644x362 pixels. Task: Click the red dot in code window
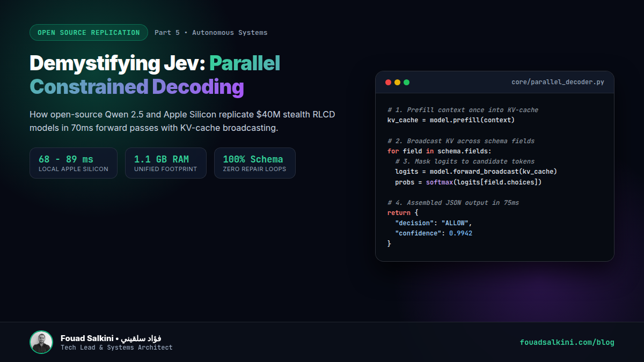pos(388,83)
